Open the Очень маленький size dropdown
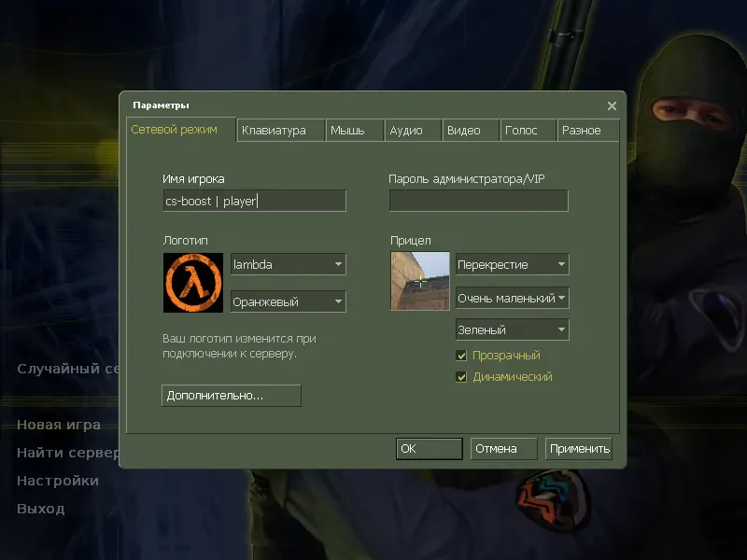The width and height of the screenshot is (747, 560). point(512,298)
